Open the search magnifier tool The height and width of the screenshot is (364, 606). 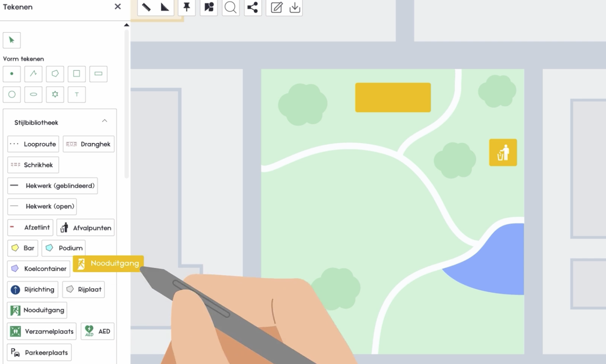point(230,7)
